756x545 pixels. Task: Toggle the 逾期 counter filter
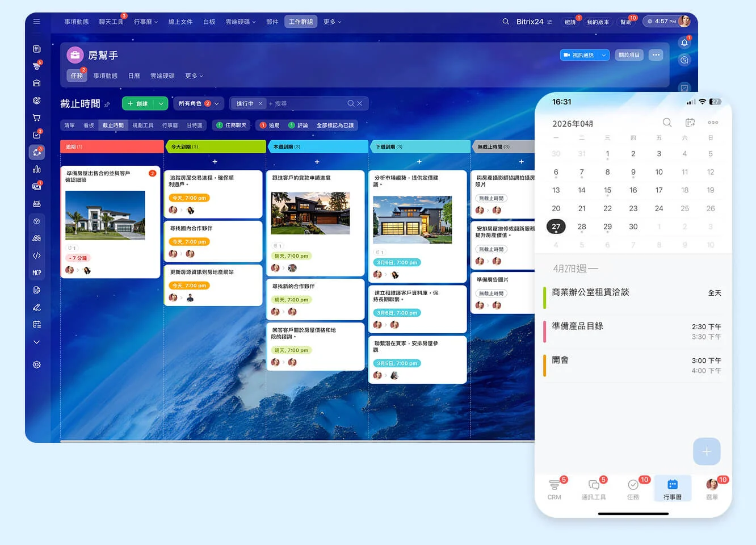[x=270, y=125]
